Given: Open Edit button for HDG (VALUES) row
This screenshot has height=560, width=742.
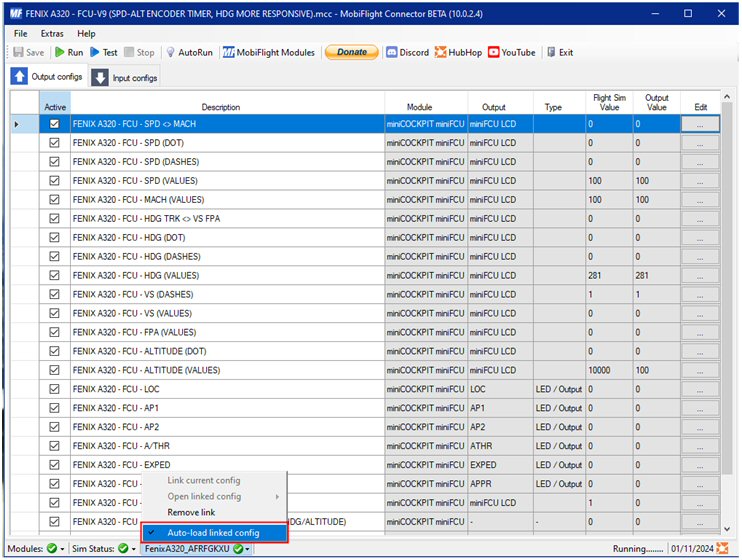Looking at the screenshot, I should pyautogui.click(x=700, y=276).
